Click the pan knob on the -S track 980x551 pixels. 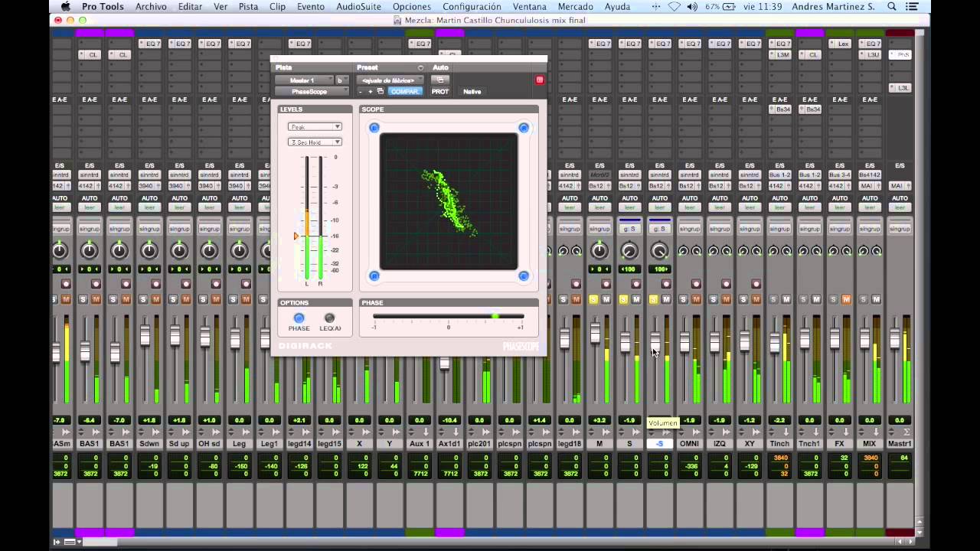659,250
